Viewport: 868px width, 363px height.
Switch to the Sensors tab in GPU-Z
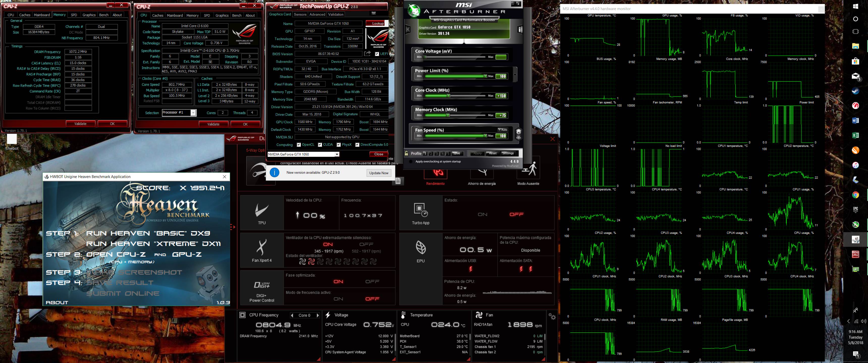coord(300,14)
